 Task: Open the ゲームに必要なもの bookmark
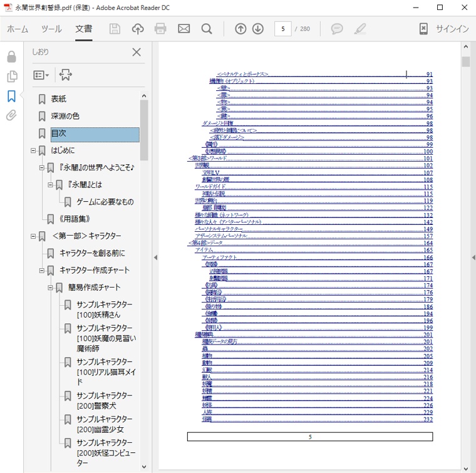click(x=105, y=202)
